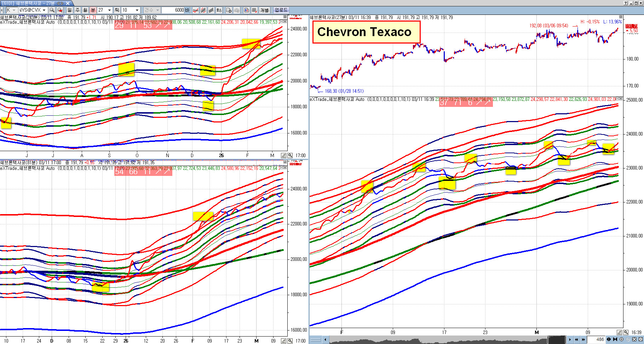Click the toolbar collapse arrow at far left
The height and width of the screenshot is (344, 644).
click(2, 10)
